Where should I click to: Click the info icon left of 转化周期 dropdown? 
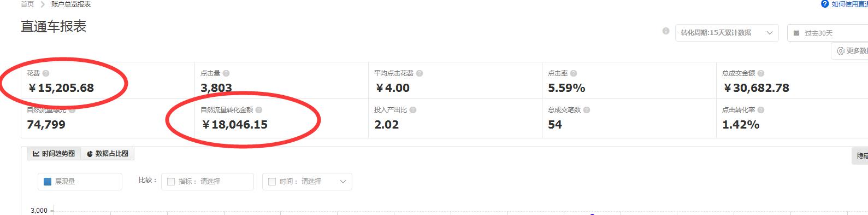665,31
